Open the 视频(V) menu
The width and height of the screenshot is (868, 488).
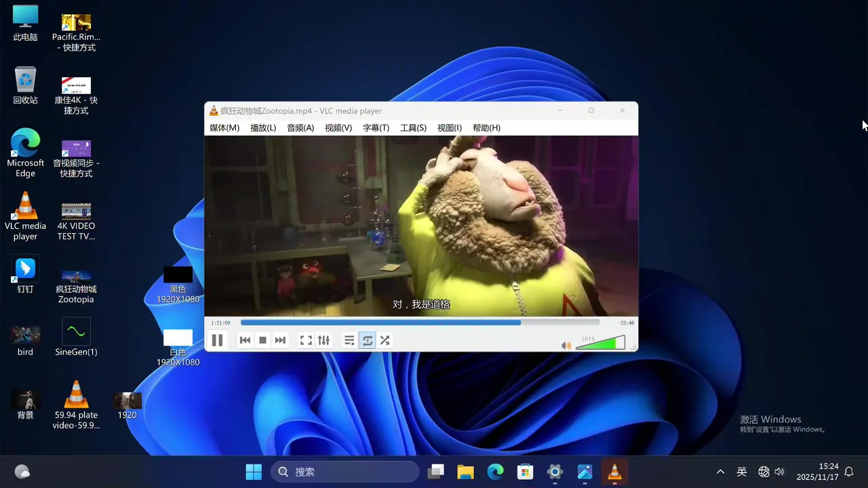(338, 128)
